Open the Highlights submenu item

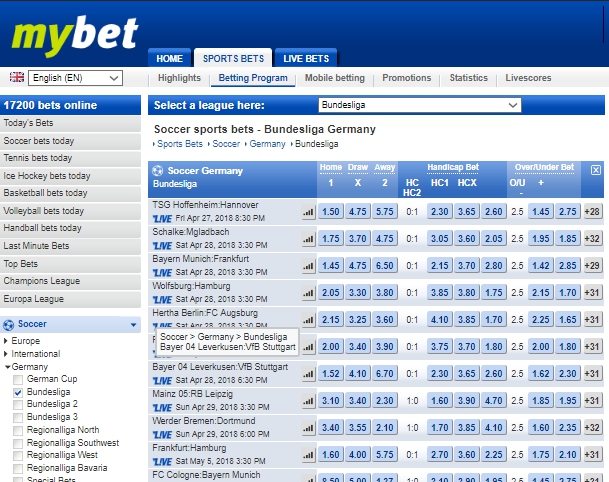click(179, 78)
